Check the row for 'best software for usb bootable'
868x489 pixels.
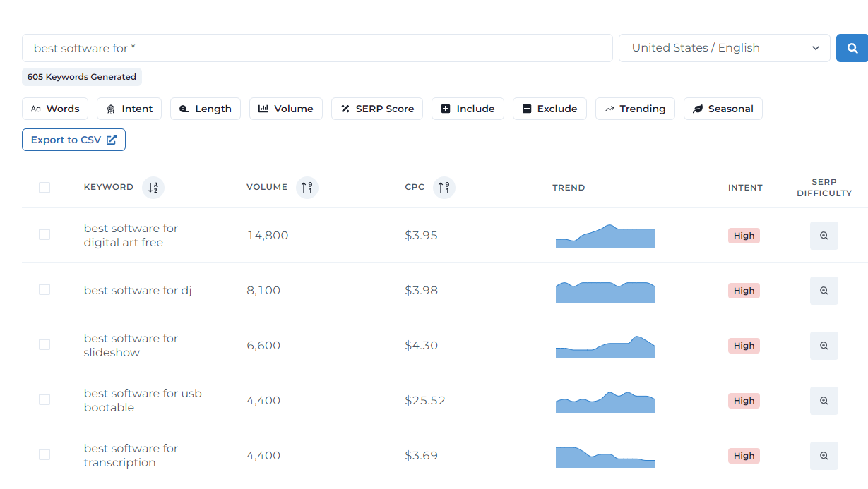click(x=44, y=399)
